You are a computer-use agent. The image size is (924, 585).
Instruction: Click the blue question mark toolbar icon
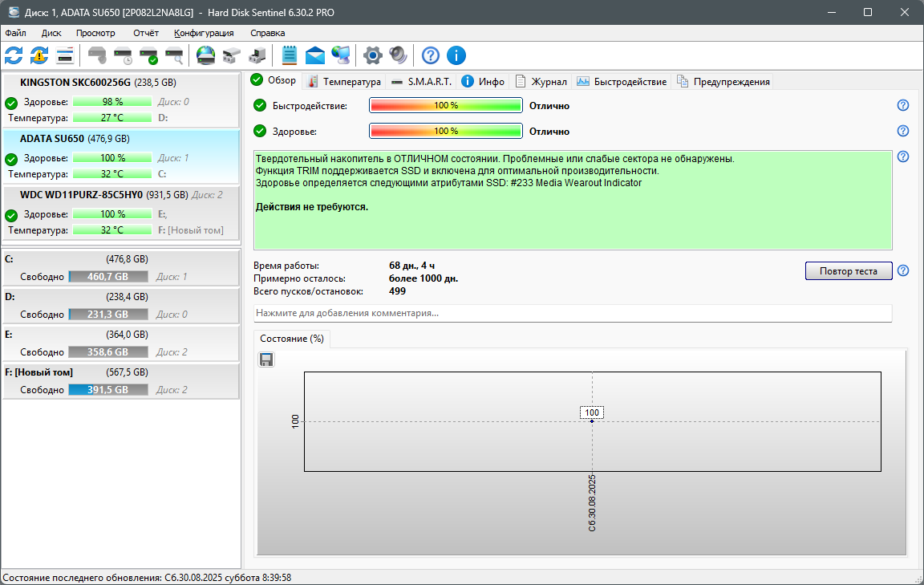431,55
